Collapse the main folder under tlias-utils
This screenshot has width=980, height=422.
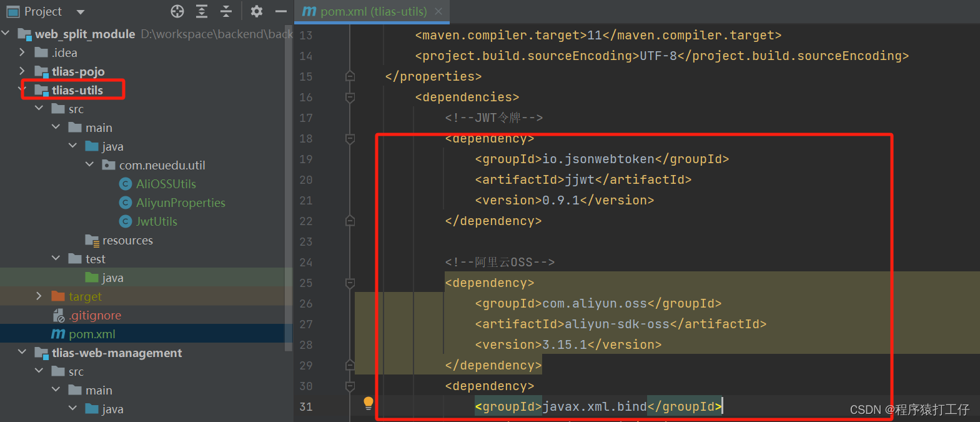(x=56, y=127)
